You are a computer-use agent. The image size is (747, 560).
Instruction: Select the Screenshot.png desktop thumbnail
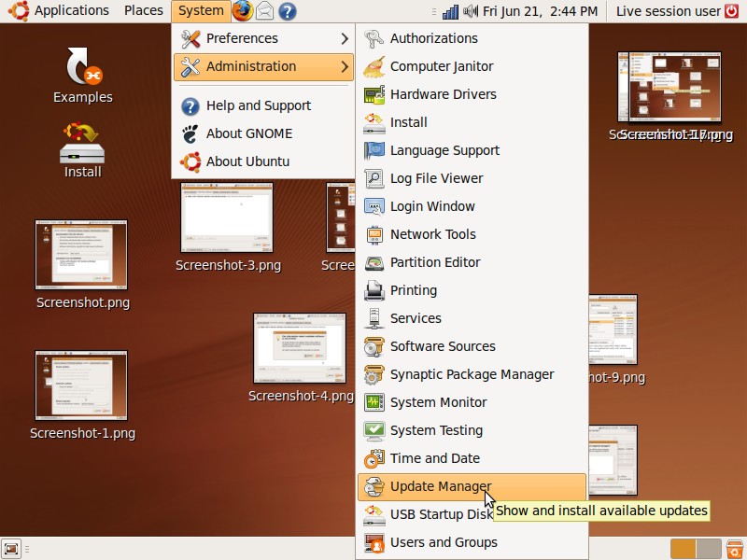tap(81, 255)
